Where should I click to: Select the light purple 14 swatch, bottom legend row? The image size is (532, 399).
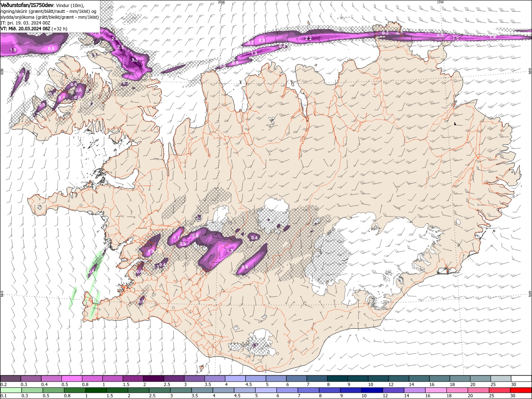pyautogui.click(x=414, y=390)
